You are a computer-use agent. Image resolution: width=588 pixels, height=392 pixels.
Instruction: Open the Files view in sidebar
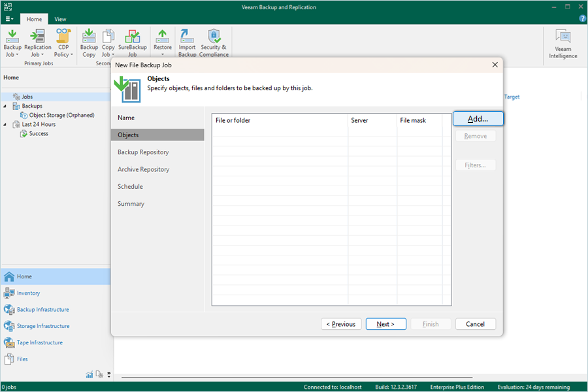point(56,359)
